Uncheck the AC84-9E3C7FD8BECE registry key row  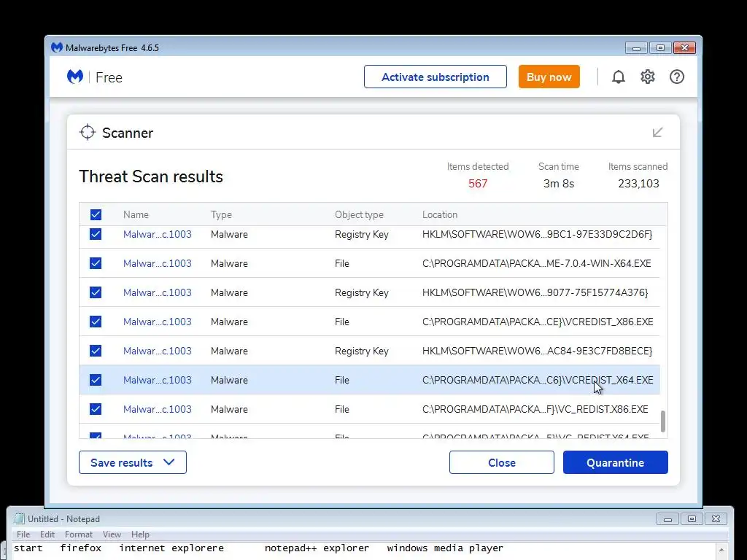click(x=96, y=351)
